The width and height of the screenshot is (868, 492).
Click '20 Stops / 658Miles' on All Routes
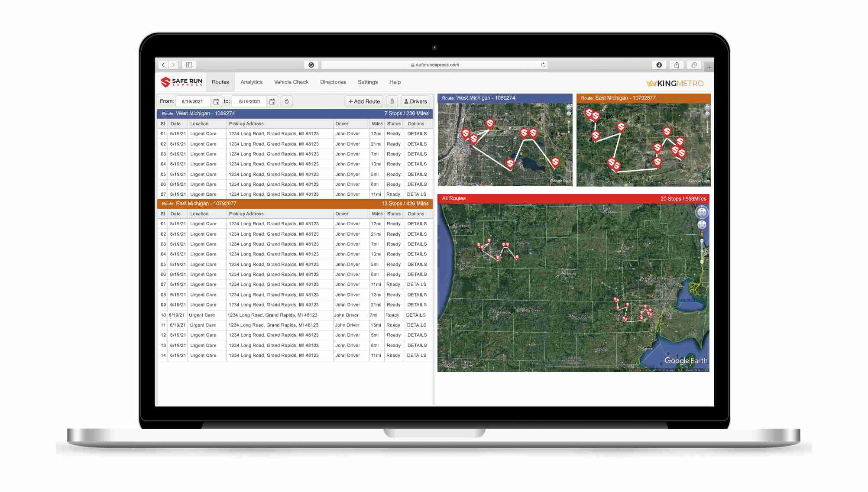tap(683, 199)
